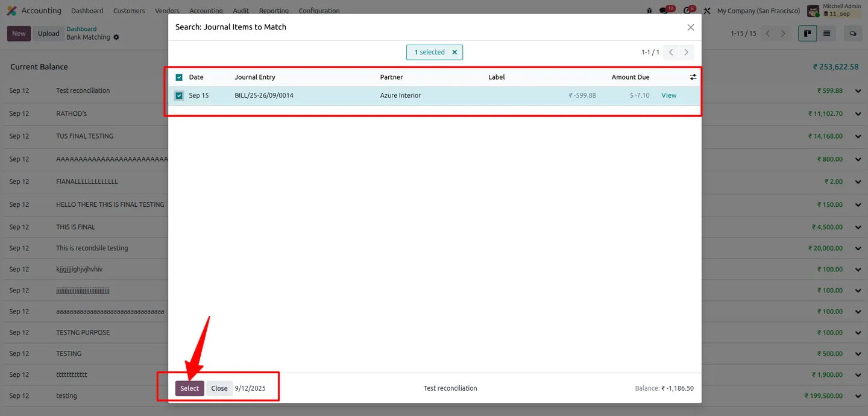Sort by Date column header
Screen dimensions: 868x416
pyautogui.click(x=196, y=77)
